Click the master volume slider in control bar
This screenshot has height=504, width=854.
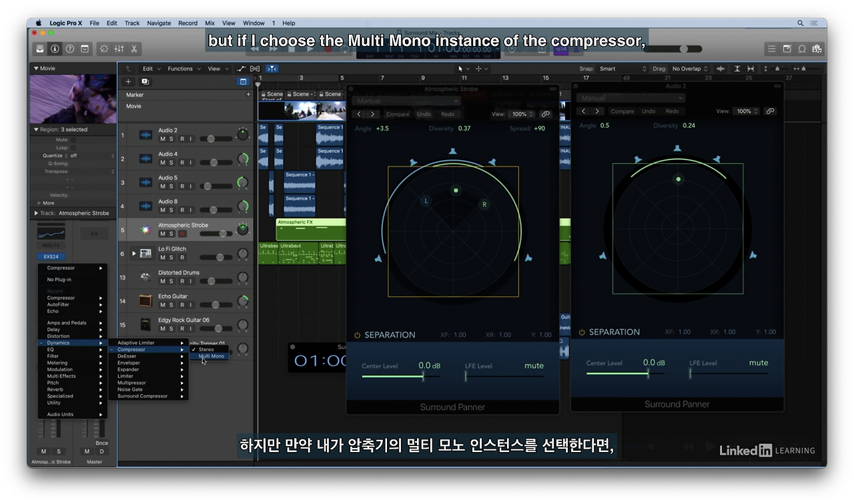[674, 49]
